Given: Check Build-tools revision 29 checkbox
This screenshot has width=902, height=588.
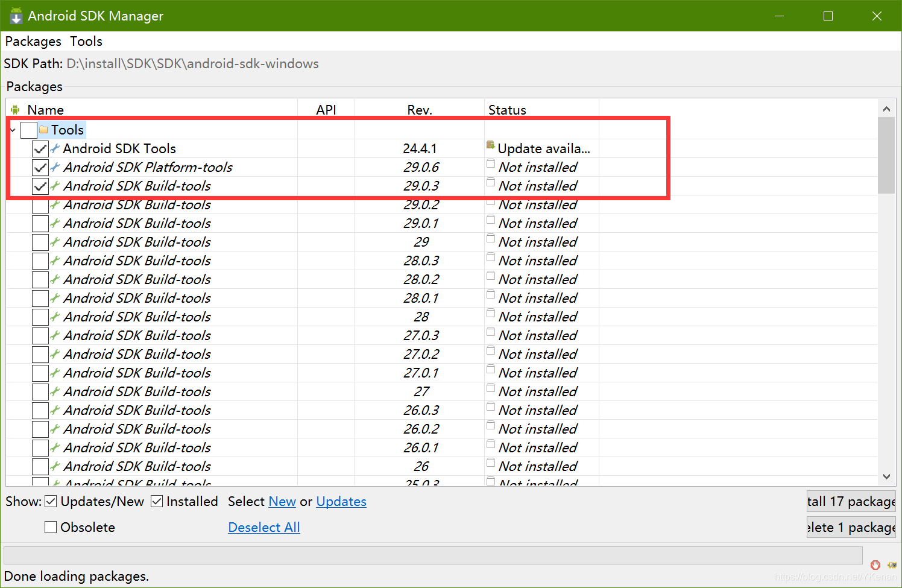Looking at the screenshot, I should pos(40,242).
